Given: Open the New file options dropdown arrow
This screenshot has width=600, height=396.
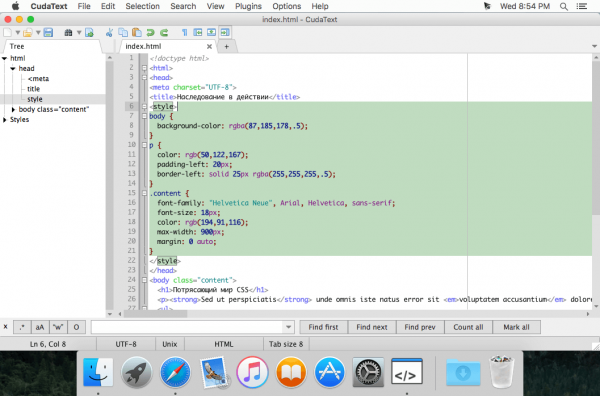Looking at the screenshot, I should pyautogui.click(x=17, y=33).
